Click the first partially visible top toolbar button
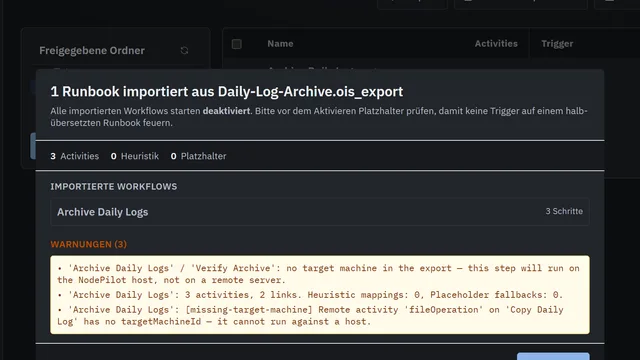 click(x=412, y=4)
